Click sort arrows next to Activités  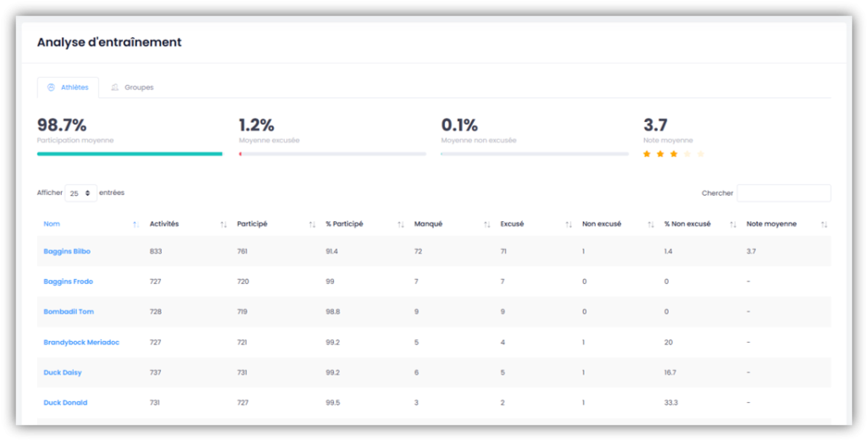pos(224,225)
